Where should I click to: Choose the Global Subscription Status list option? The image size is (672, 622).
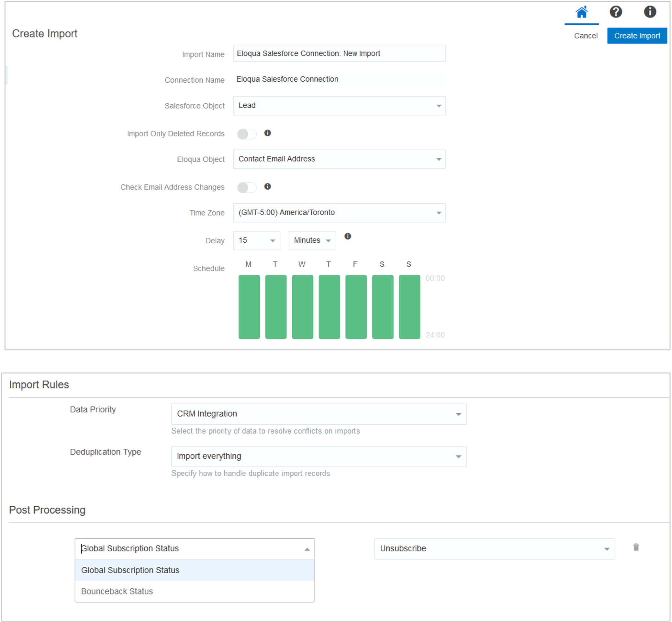(x=130, y=570)
